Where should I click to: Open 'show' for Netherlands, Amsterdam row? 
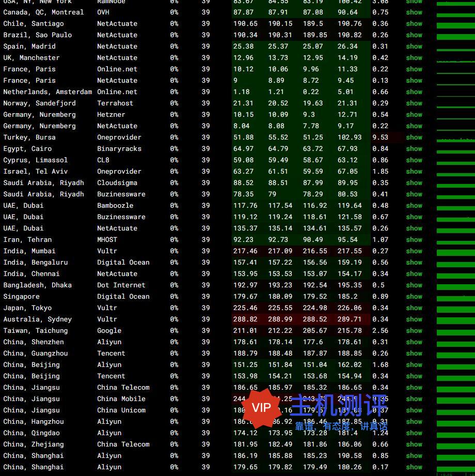coord(414,92)
